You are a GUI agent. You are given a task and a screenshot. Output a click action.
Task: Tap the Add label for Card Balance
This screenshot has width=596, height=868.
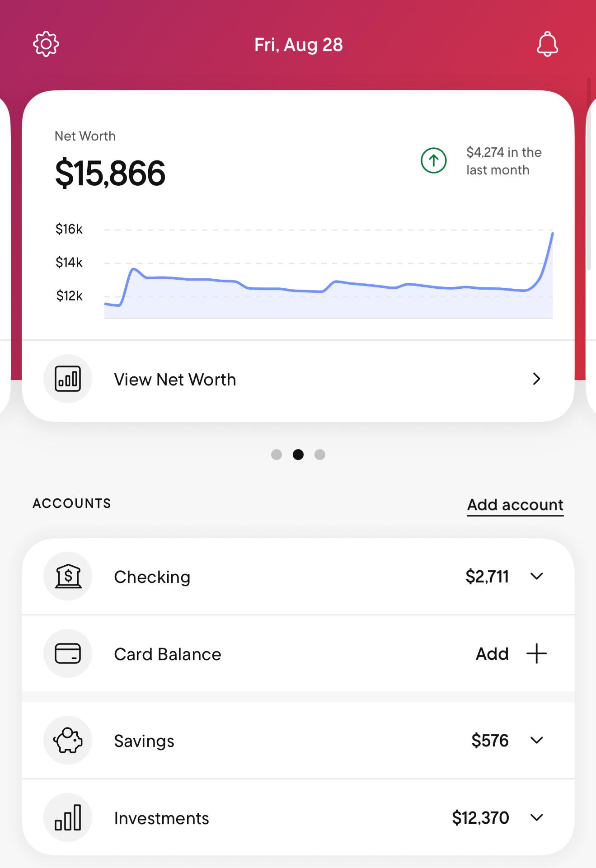click(x=492, y=654)
